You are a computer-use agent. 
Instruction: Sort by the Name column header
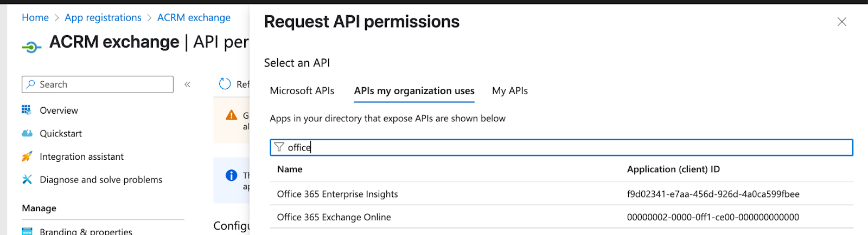[x=290, y=169]
